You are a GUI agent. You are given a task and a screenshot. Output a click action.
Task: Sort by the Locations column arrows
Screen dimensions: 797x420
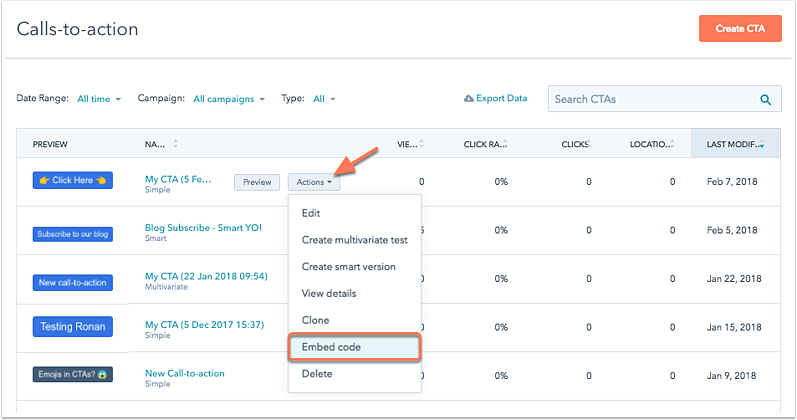tap(672, 144)
